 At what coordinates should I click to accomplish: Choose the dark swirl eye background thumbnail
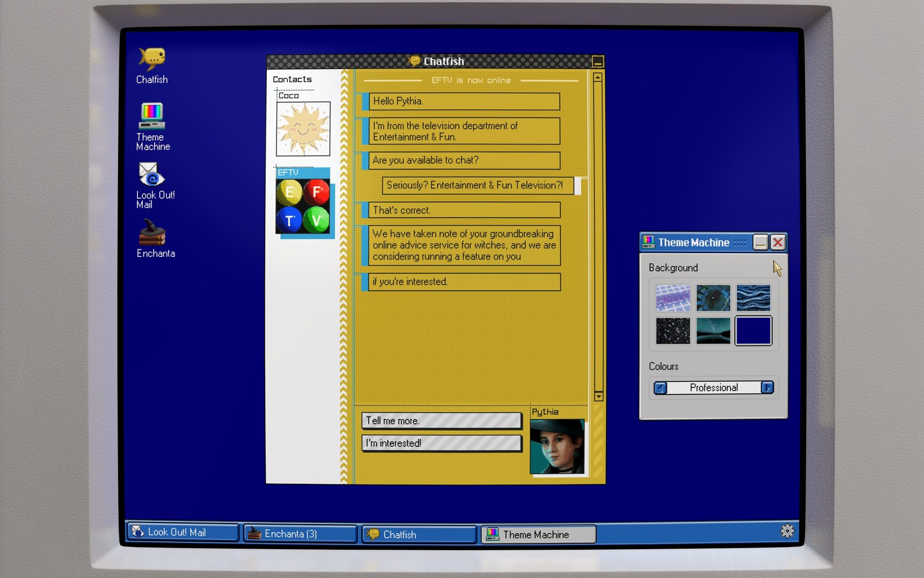tap(713, 298)
